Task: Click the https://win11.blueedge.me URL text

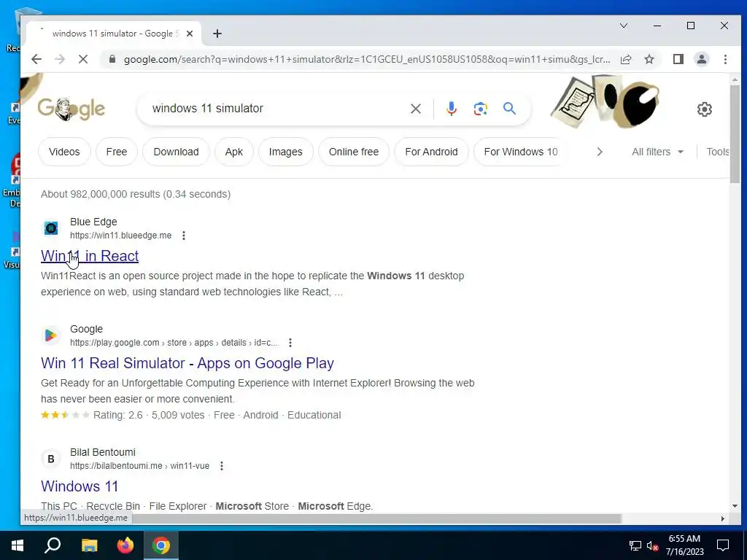Action: 120,236
